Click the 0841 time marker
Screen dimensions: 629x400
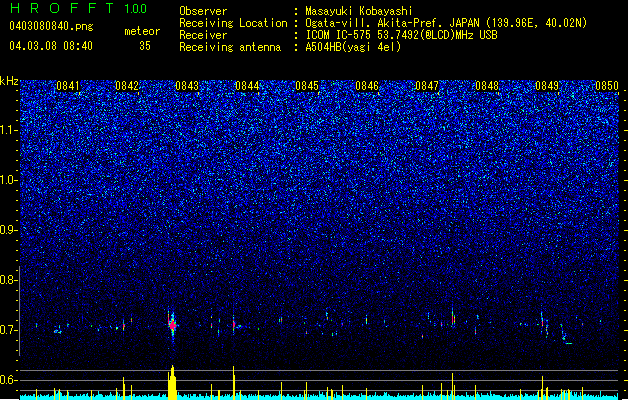68,86
